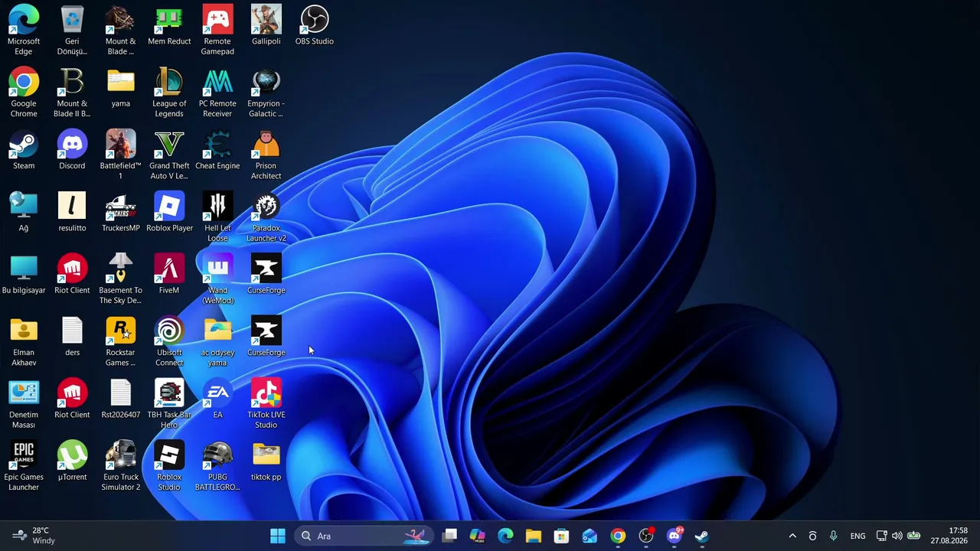Select the Euro Truck Simulator 2 icon

click(x=120, y=466)
